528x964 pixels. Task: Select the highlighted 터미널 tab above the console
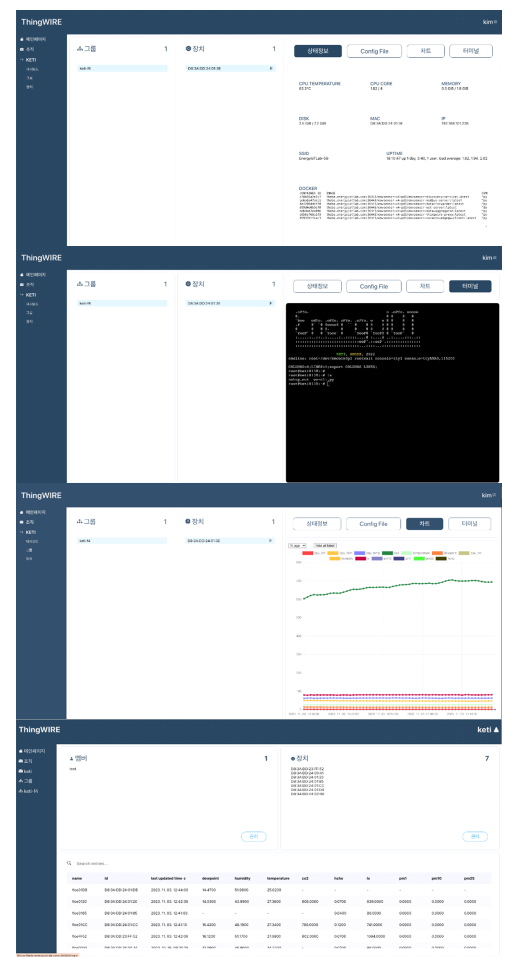470,286
